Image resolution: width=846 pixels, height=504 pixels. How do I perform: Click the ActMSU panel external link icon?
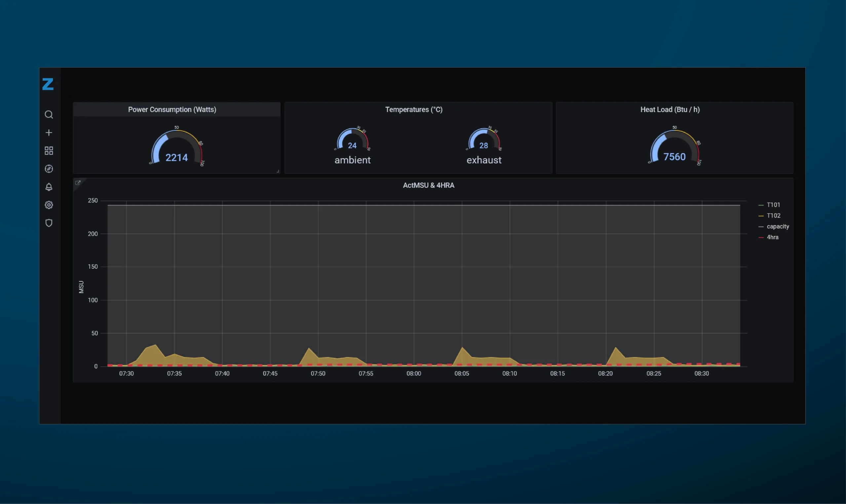pos(78,183)
